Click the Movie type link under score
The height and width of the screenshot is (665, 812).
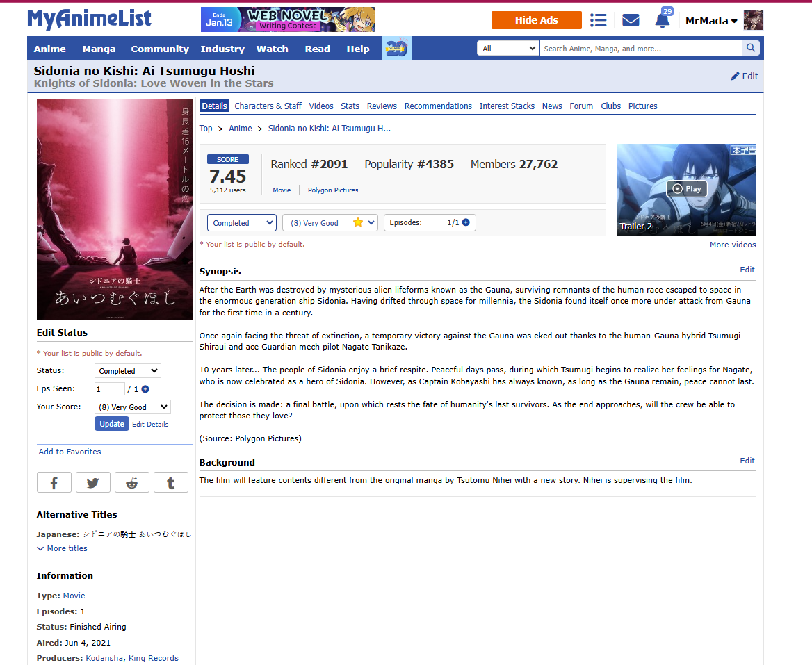(x=282, y=190)
